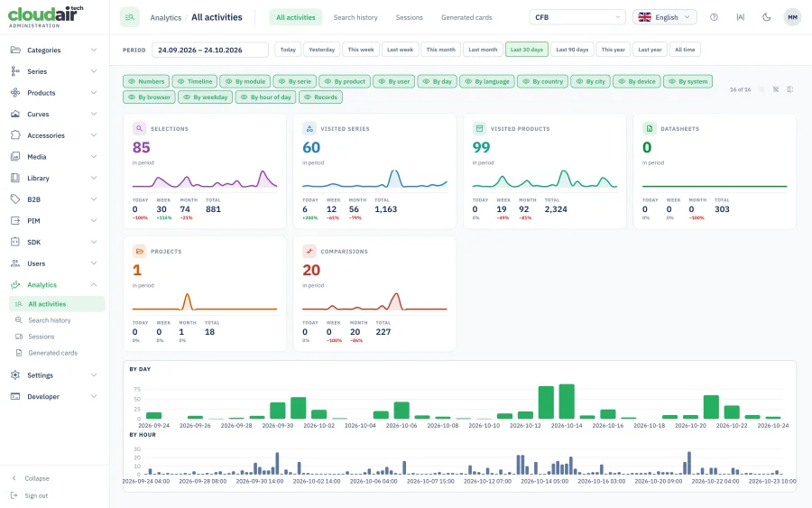Toggle visibility of the Timeline card
Viewport: 812px width, 508px height.
[195, 81]
